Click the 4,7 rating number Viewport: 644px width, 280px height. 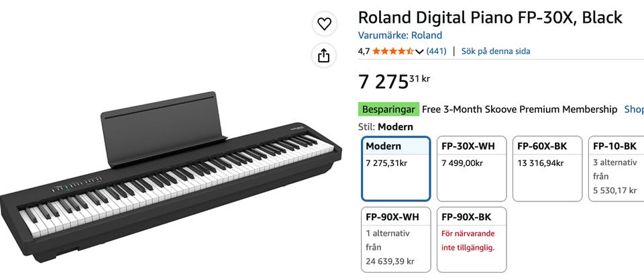[364, 52]
